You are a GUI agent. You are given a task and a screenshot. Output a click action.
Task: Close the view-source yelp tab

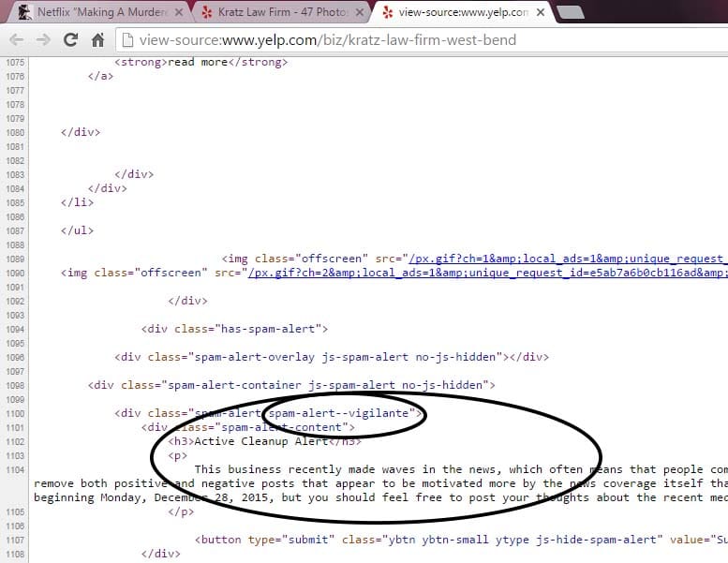pos(541,12)
